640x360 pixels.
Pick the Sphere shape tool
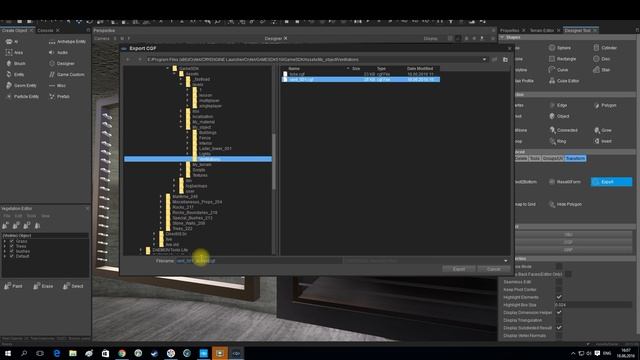click(560, 48)
